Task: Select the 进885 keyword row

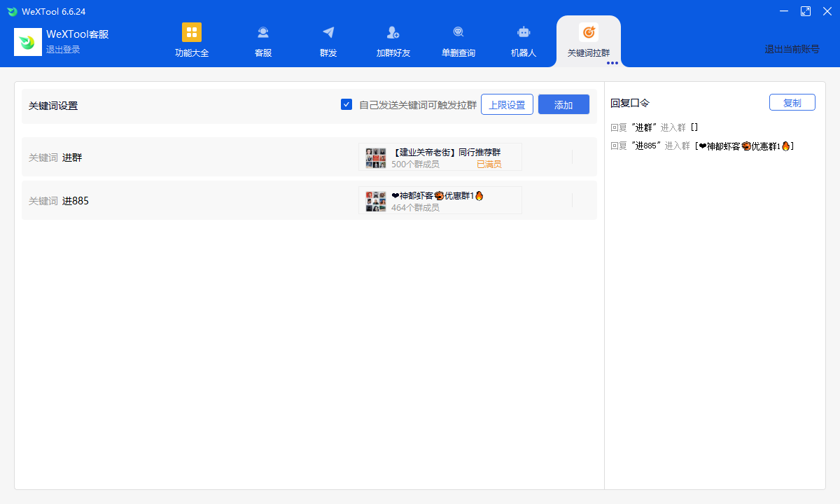Action: (x=189, y=201)
